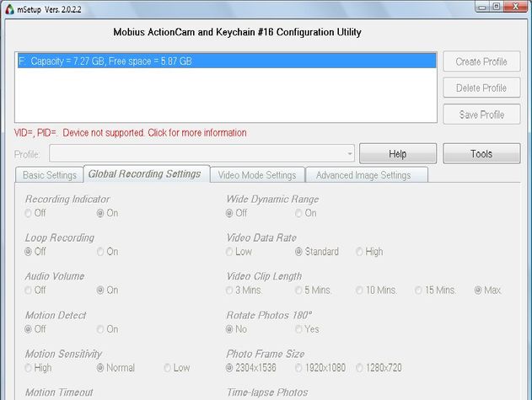Select Yes for Rotate Photos 180°
The width and height of the screenshot is (532, 400).
click(x=307, y=329)
